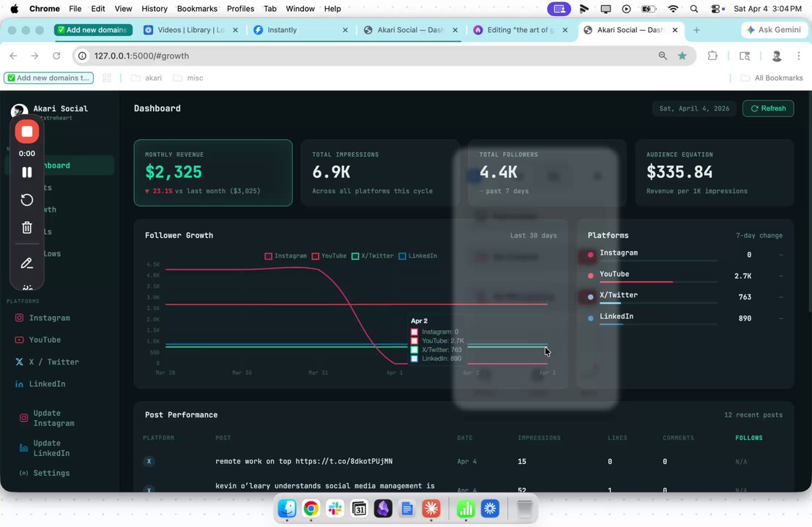Open Numbers from the Dock
812x527 pixels.
[x=465, y=509]
